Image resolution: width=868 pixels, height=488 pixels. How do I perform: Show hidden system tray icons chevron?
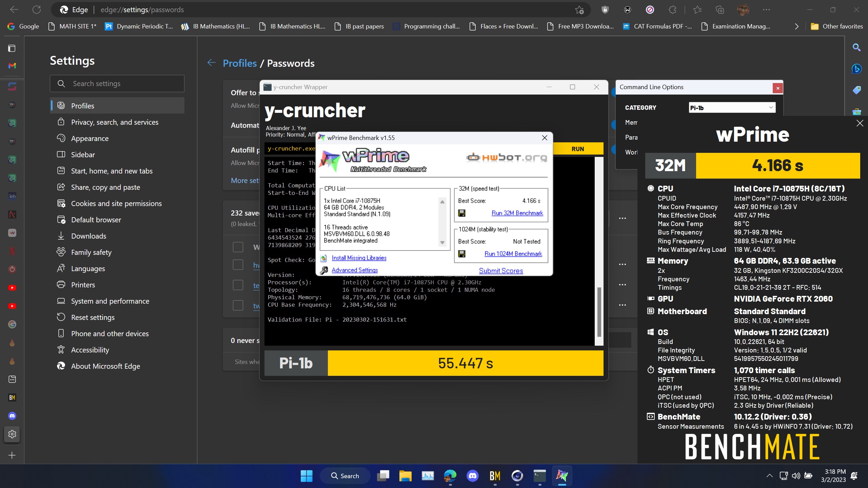coord(769,476)
